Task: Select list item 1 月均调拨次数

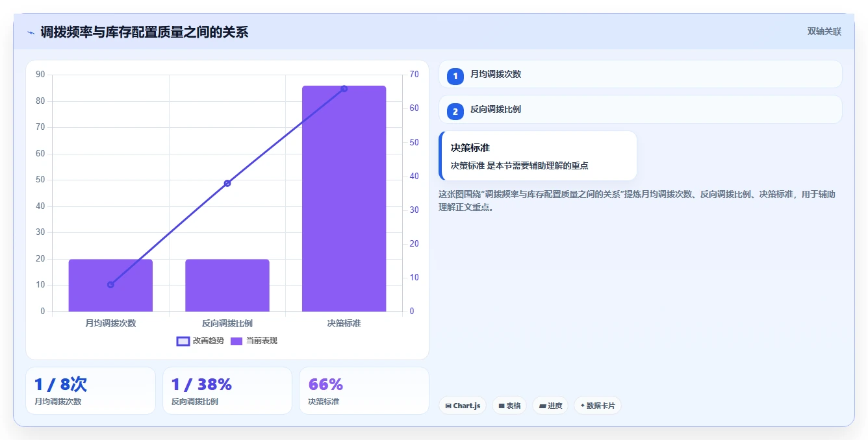Action: coord(640,74)
